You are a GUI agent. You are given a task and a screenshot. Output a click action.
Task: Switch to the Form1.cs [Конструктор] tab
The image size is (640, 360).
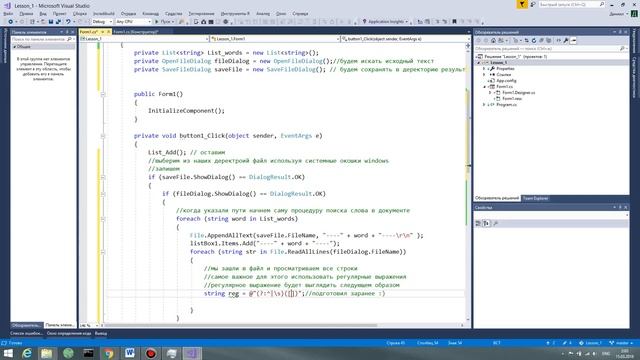point(136,31)
